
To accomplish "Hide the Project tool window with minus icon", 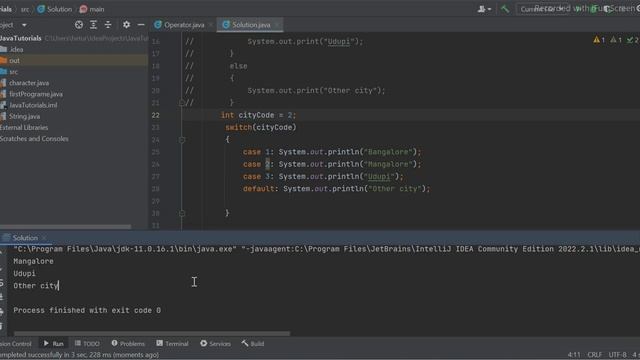I will [x=141, y=25].
